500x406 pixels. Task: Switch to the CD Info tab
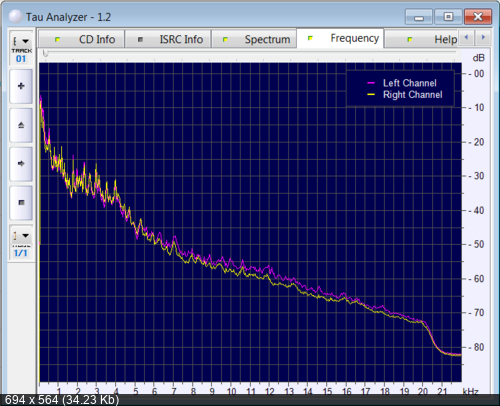coord(82,39)
